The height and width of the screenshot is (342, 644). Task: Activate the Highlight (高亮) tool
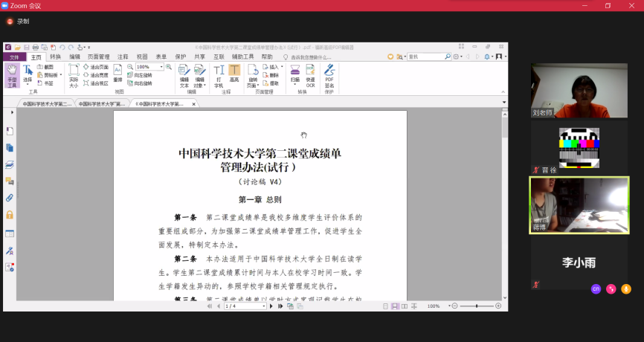pyautogui.click(x=234, y=74)
